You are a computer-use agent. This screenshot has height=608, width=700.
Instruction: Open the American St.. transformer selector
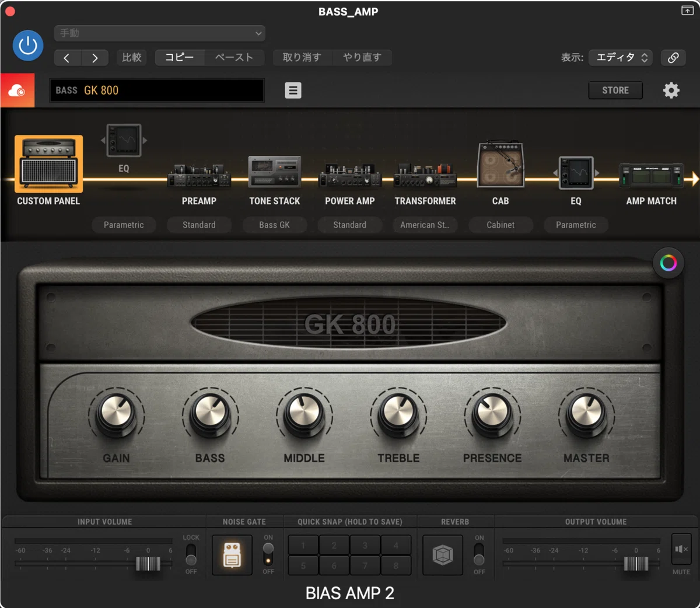point(425,225)
